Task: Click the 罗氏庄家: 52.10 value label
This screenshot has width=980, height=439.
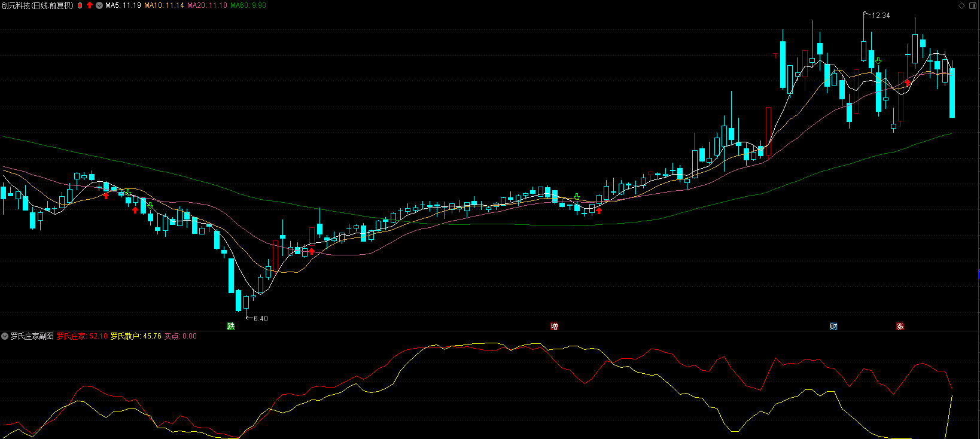Action: (x=83, y=336)
